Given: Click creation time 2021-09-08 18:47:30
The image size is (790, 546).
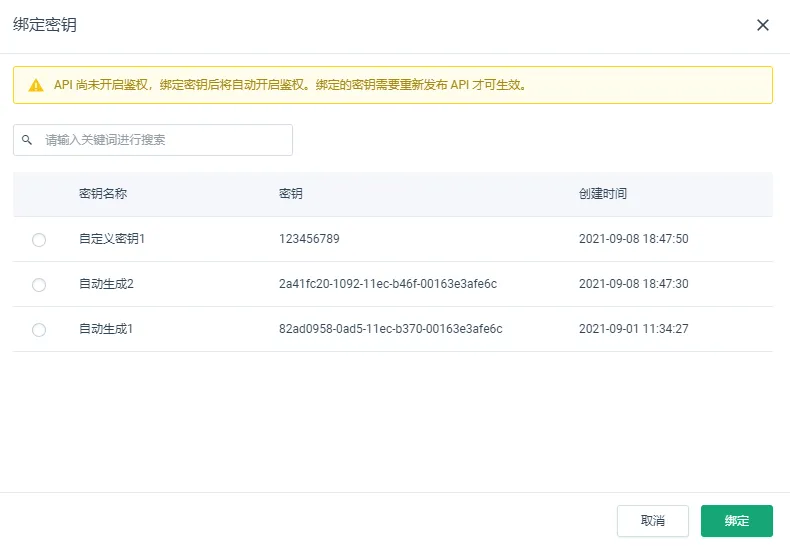Looking at the screenshot, I should pyautogui.click(x=633, y=284).
